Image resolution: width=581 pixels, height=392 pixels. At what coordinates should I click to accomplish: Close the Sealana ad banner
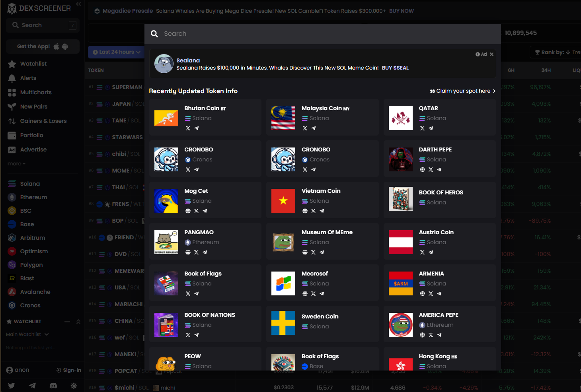point(491,54)
